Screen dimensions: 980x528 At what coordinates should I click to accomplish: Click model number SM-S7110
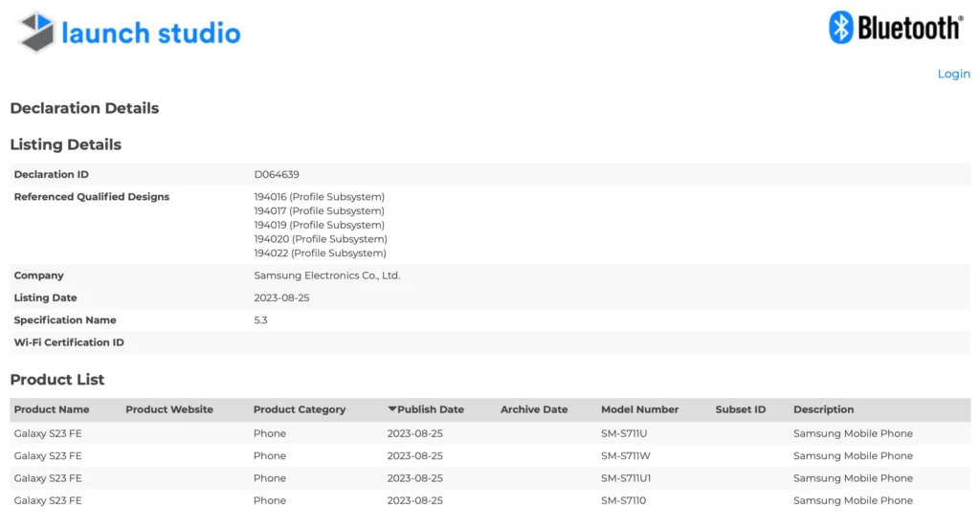(623, 501)
